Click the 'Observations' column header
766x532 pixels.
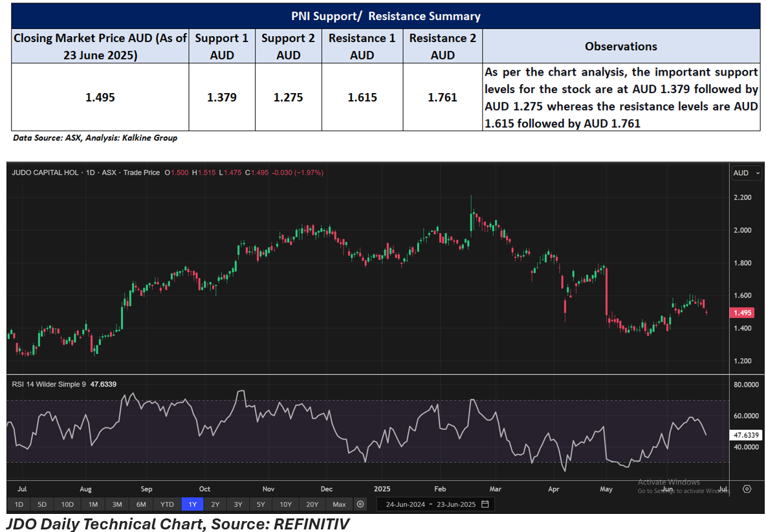pos(621,47)
